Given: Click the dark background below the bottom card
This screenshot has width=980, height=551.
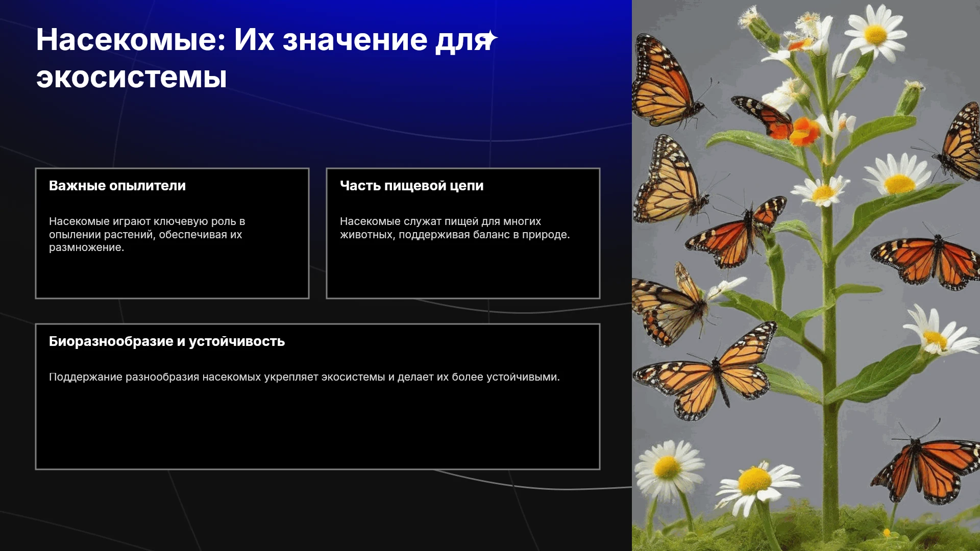Looking at the screenshot, I should pos(316,510).
